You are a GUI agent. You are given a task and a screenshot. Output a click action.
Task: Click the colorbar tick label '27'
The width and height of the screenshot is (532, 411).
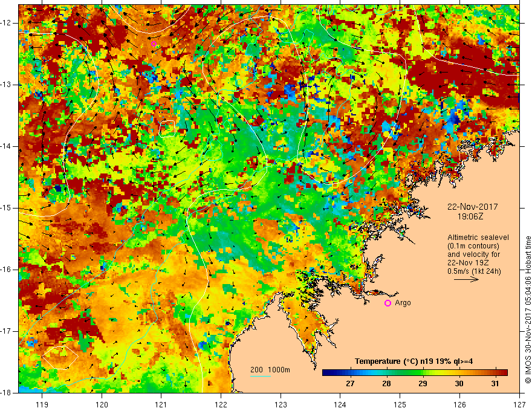[350, 384]
